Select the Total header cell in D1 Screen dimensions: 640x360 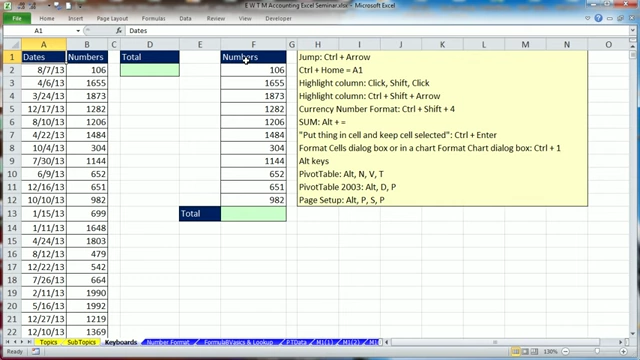click(x=150, y=57)
